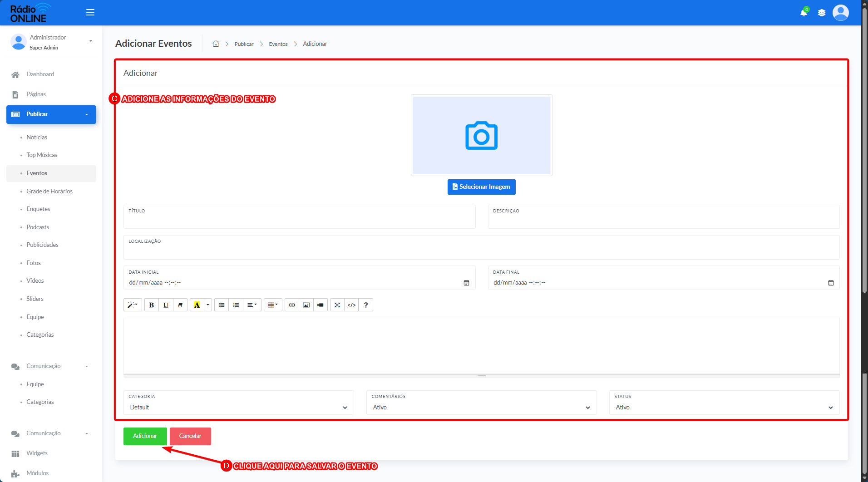Toggle fullscreen editor mode icon
Viewport: 868px width, 482px height.
[337, 305]
